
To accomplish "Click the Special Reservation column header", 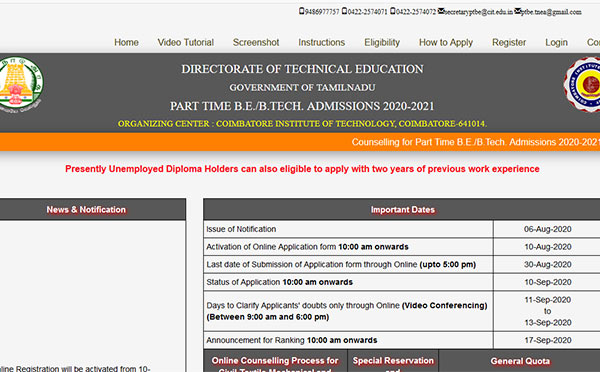I will 393,362.
